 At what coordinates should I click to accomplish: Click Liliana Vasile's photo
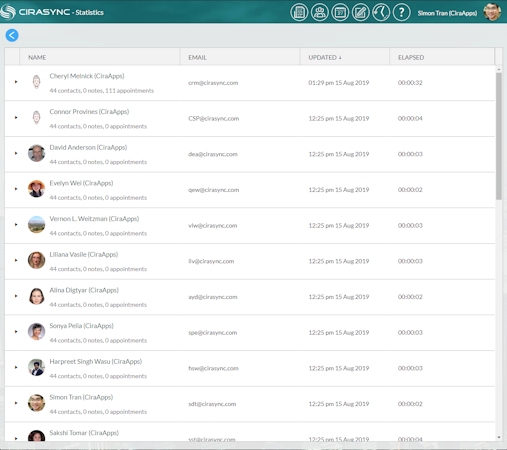point(36,260)
